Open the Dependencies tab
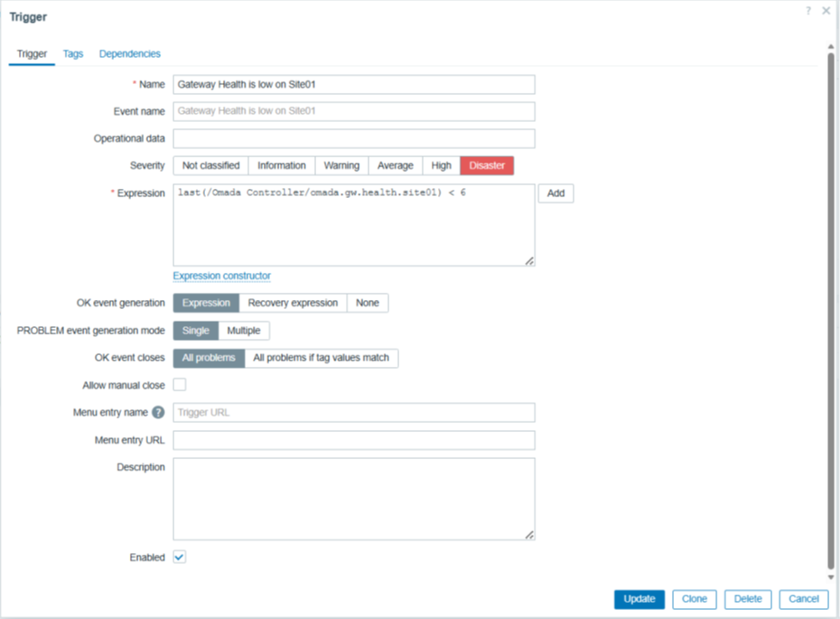Screen dimensions: 840x619 (130, 54)
